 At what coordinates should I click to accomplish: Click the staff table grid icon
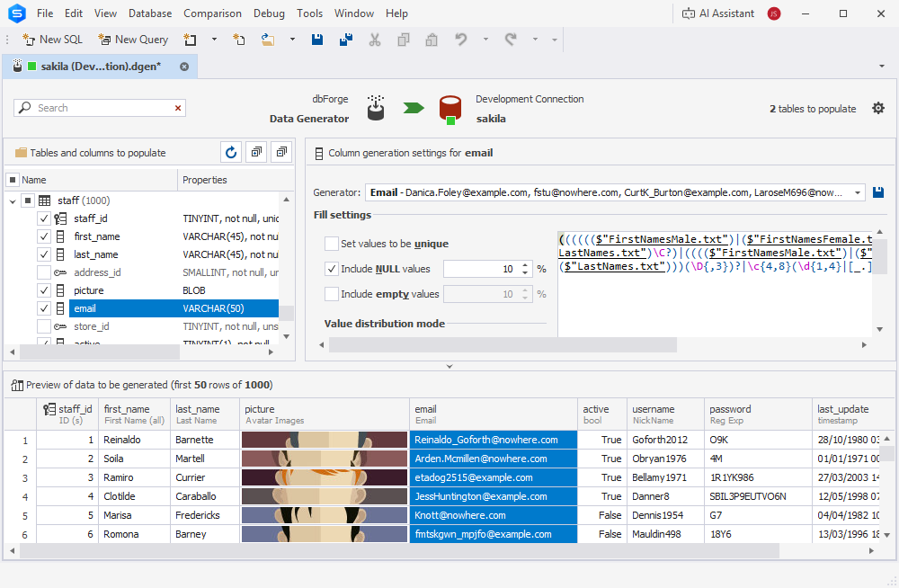[x=45, y=200]
